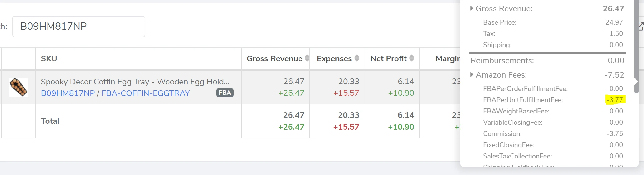
Task: Collapse the Amazon Fees section triangle
Action: coord(472,75)
